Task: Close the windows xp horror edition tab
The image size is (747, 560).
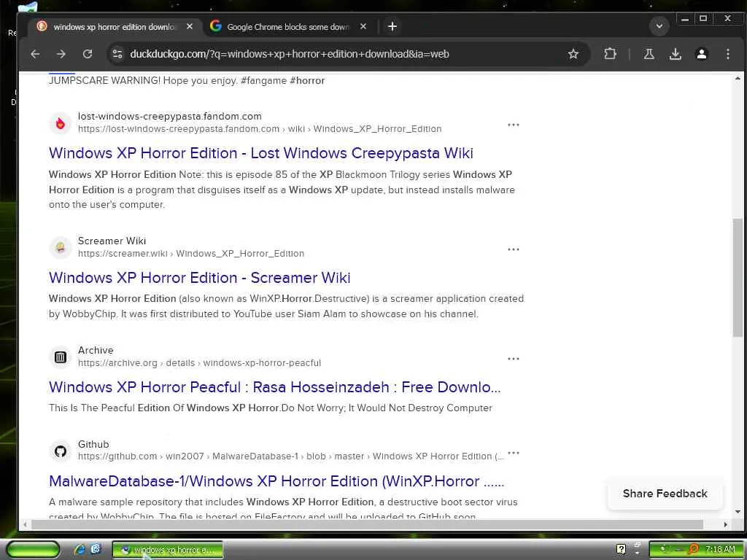Action: [190, 27]
